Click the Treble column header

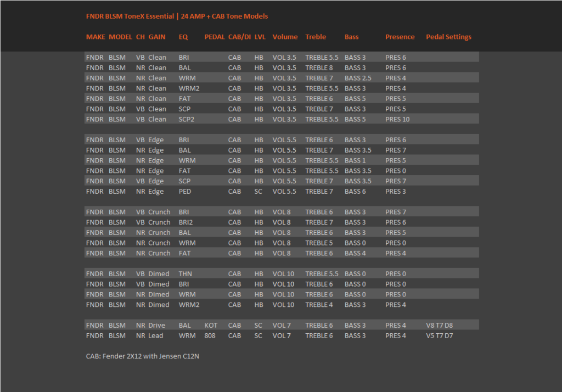[x=316, y=37]
